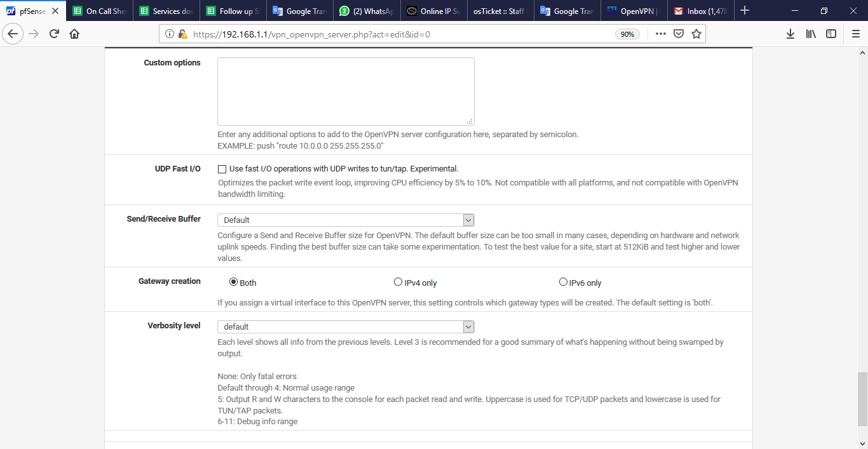
Task: Open the Library icon in toolbar
Action: 811,34
